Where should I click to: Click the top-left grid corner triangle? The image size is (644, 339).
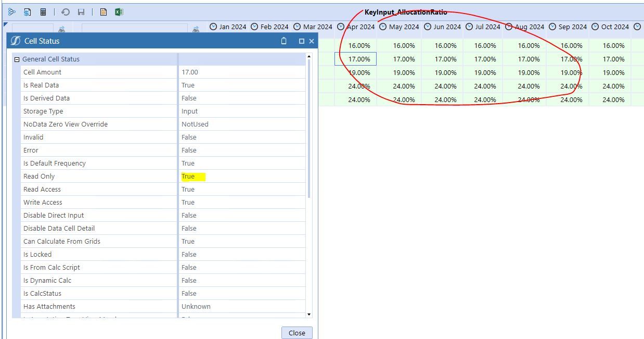pyautogui.click(x=5, y=24)
